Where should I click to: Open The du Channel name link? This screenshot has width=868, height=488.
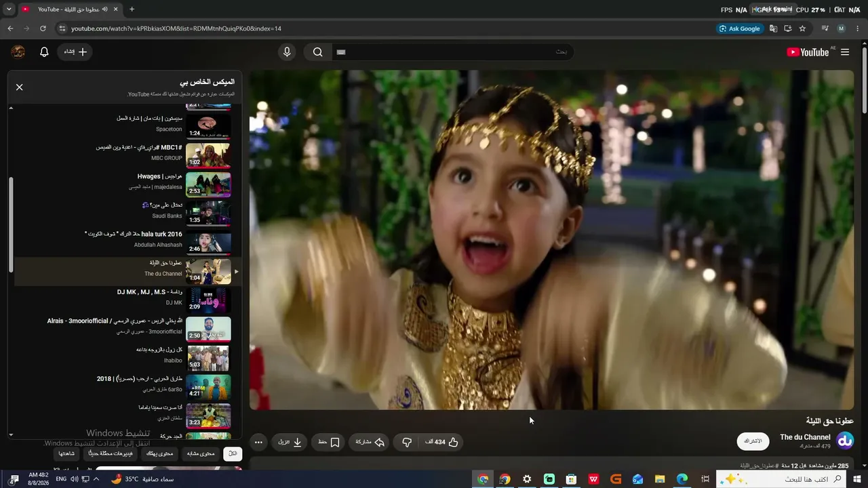point(806,437)
